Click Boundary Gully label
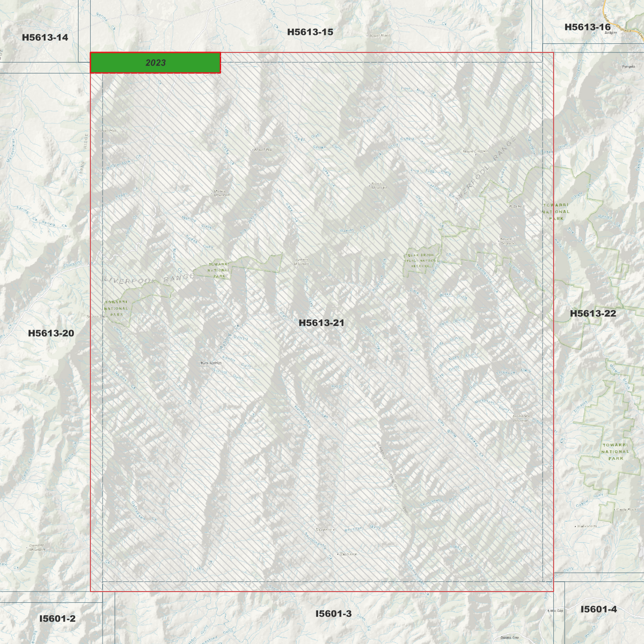Viewport: 644px width, 644px height. (362, 529)
